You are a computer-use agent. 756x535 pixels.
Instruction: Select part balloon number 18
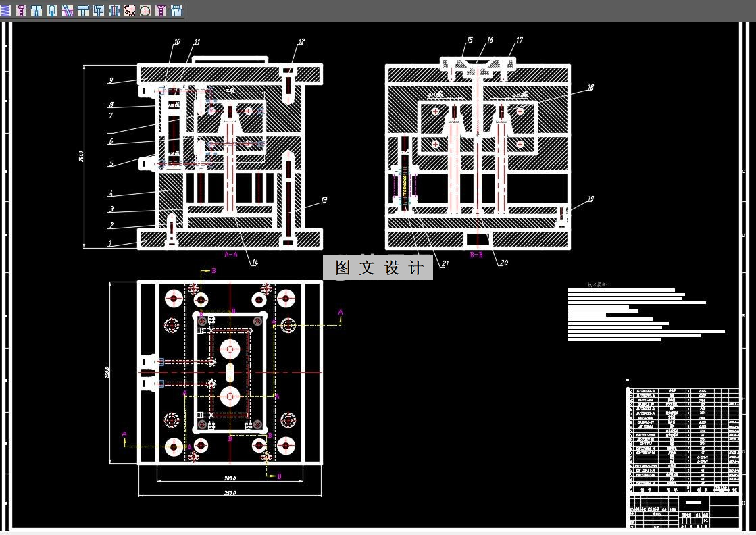point(590,87)
